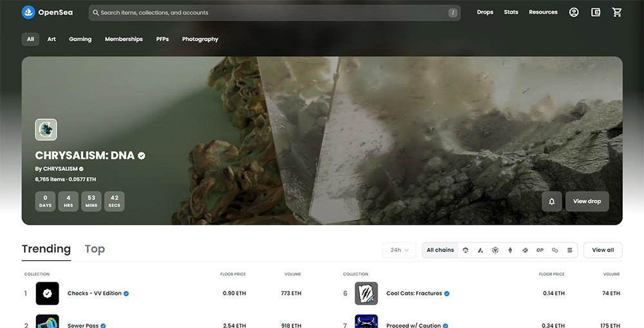The width and height of the screenshot is (644, 328).
Task: Select the Gaming category tab
Action: click(80, 39)
